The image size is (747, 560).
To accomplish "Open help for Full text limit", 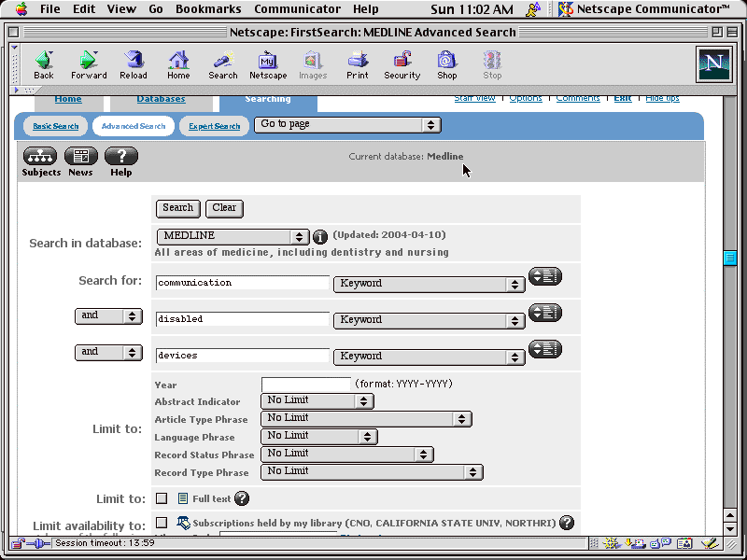I will [242, 498].
